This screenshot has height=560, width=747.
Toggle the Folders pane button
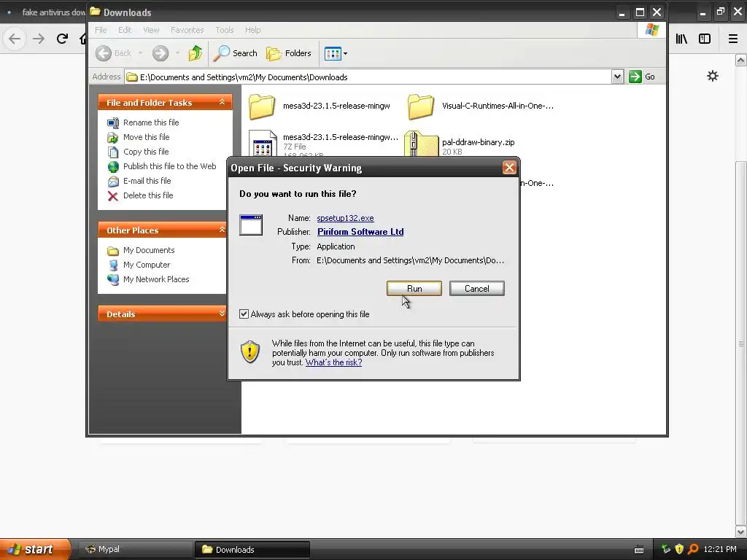tap(289, 53)
